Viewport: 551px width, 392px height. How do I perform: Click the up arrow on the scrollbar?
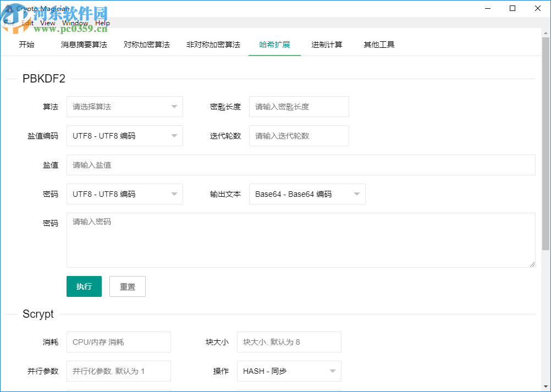click(x=546, y=34)
